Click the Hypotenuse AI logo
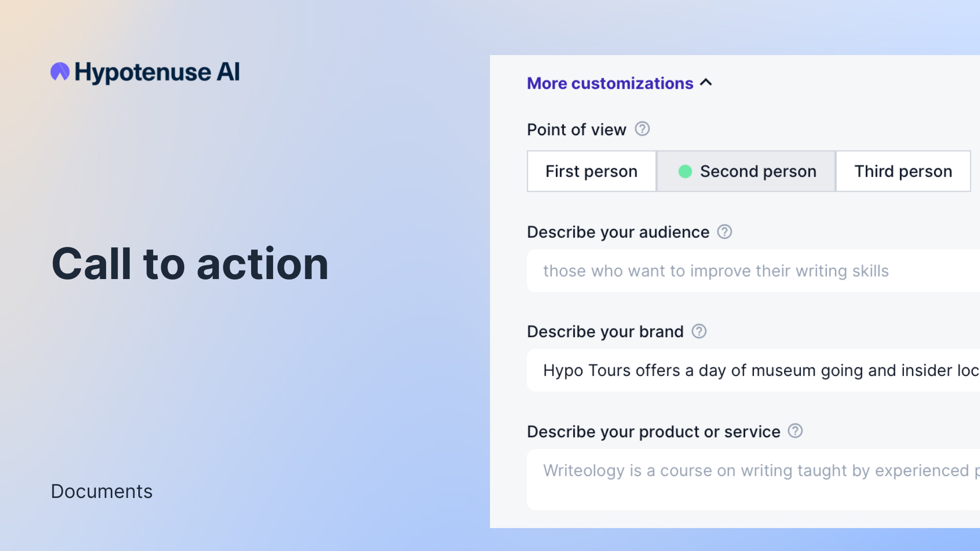The image size is (980, 551). coord(144,71)
